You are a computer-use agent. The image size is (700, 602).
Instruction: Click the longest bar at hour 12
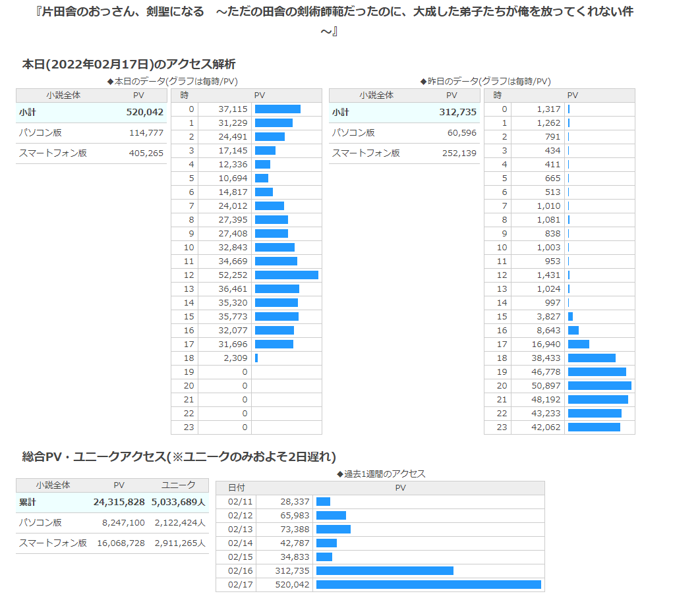[x=287, y=275]
